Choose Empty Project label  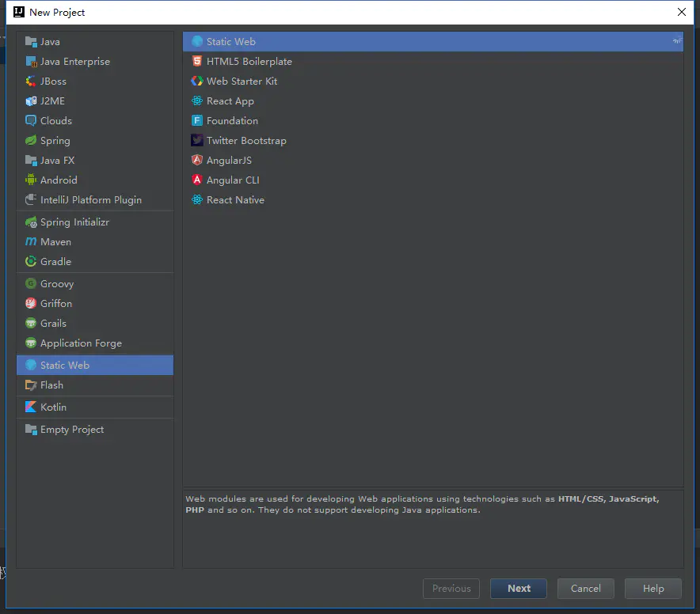[72, 430]
